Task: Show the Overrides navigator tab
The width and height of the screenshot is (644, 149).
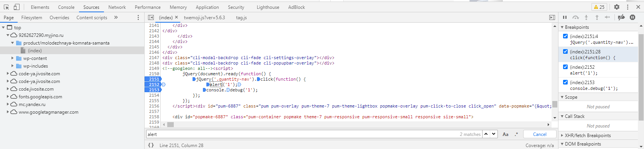Action: [x=59, y=17]
